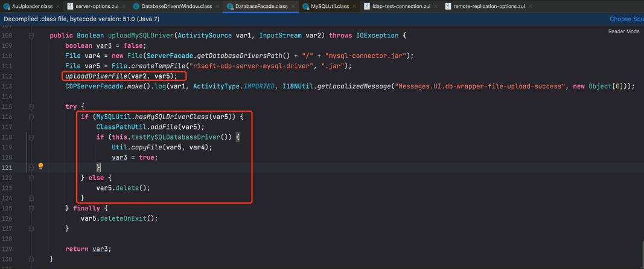Click line number 128 in the gutter
This screenshot has height=269, width=644.
click(7, 238)
